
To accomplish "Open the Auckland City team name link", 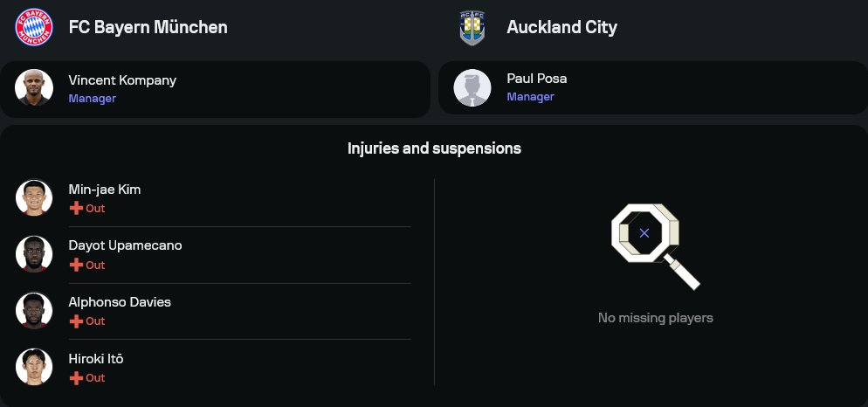I will 561,27.
